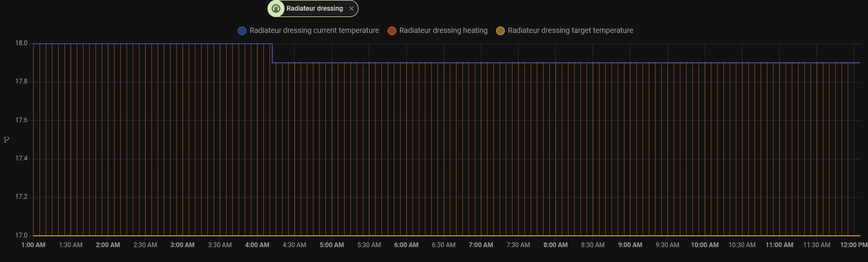
Task: Click the 12:00 PM x-axis label
Action: (853, 245)
